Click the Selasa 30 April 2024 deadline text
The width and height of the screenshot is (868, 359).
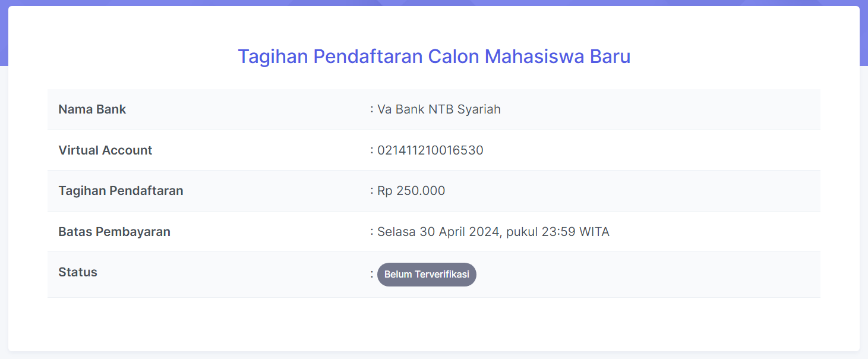point(438,232)
